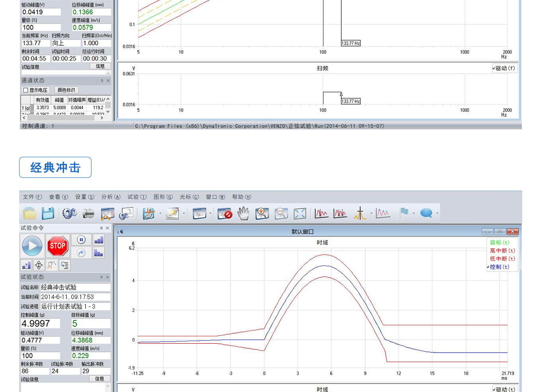The height and width of the screenshot is (392, 541).
Task: Click the blue speech bubble icon
Action: coord(426,213)
